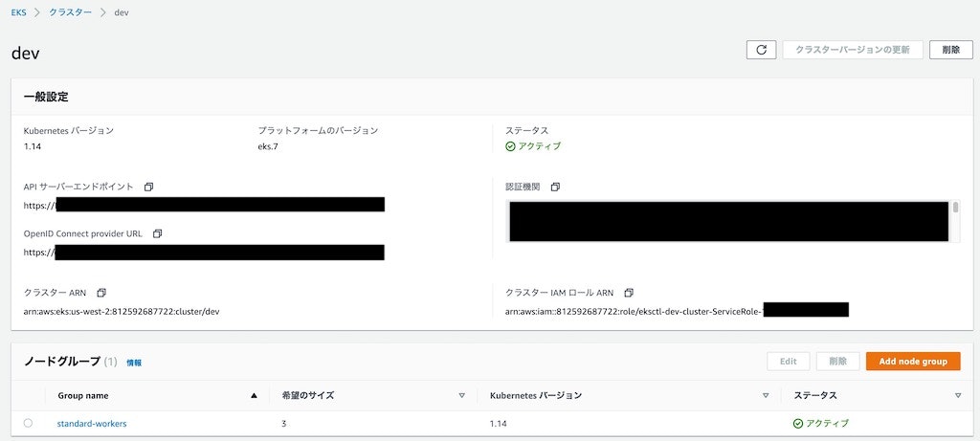Copy the 認証機関 certificate data
Viewport: 980px width, 441px height.
[x=556, y=187]
